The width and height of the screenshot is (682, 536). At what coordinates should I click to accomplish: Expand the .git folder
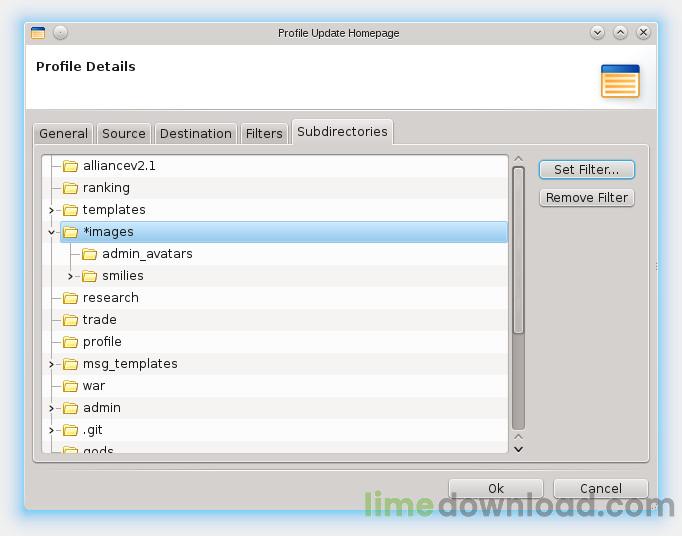51,430
